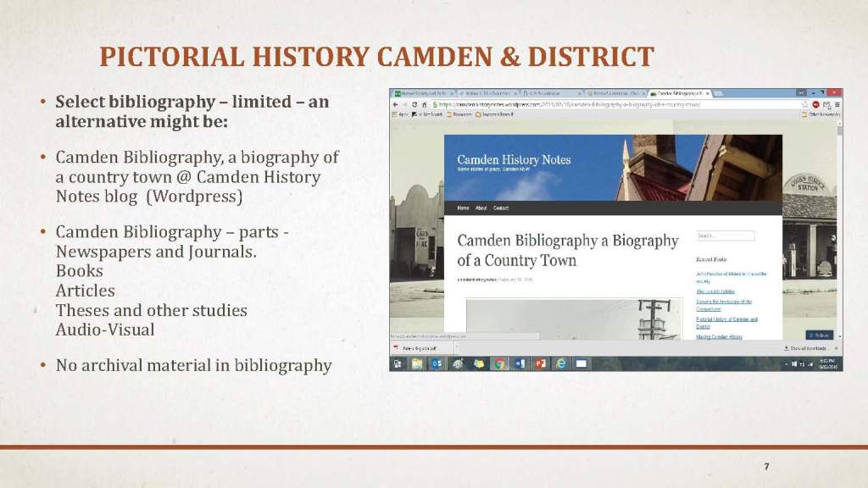Open Pictorial History of Camden and District post

tap(726, 323)
